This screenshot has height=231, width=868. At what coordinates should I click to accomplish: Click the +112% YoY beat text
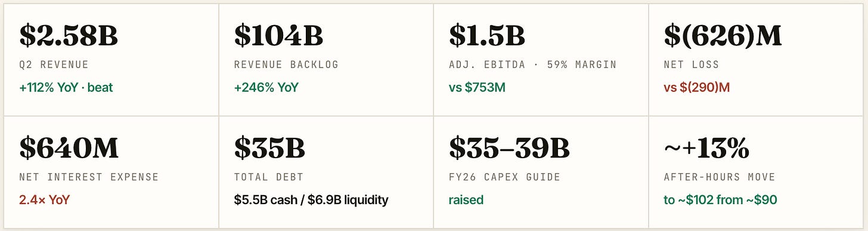(66, 88)
